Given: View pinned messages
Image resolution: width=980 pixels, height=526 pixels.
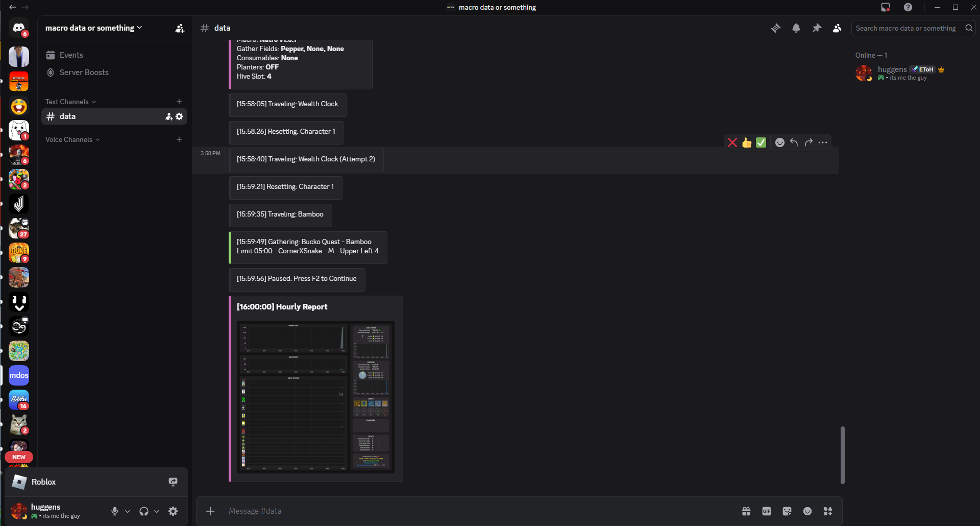Looking at the screenshot, I should click(x=817, y=28).
